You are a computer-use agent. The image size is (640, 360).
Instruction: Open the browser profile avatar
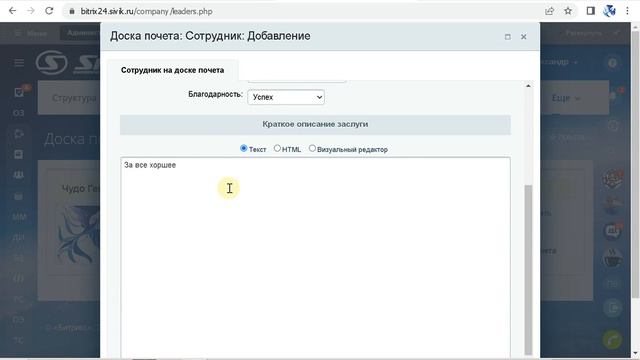pyautogui.click(x=609, y=11)
